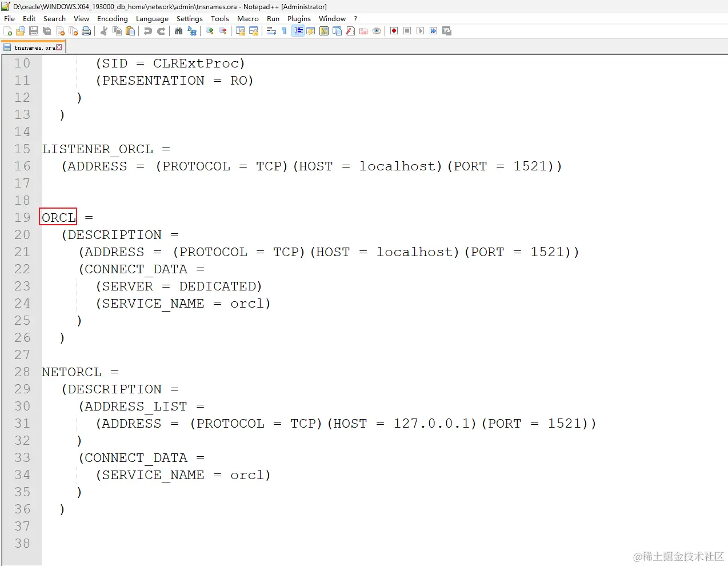Click 'PRESENTATION' on line 11
728x566 pixels.
pyautogui.click(x=153, y=81)
